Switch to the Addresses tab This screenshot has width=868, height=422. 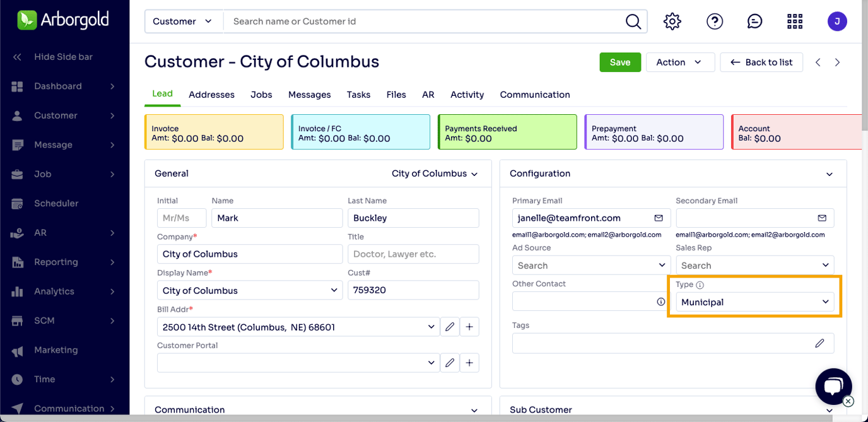211,95
